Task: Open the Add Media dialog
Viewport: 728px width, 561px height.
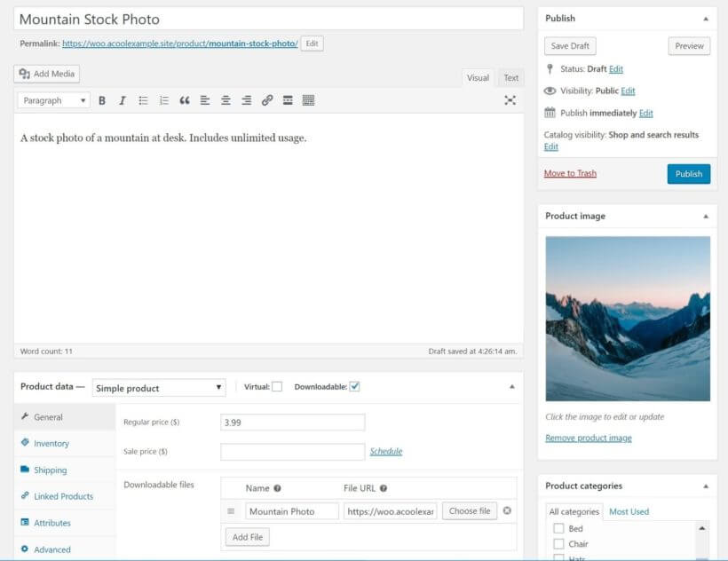Action: [x=46, y=74]
